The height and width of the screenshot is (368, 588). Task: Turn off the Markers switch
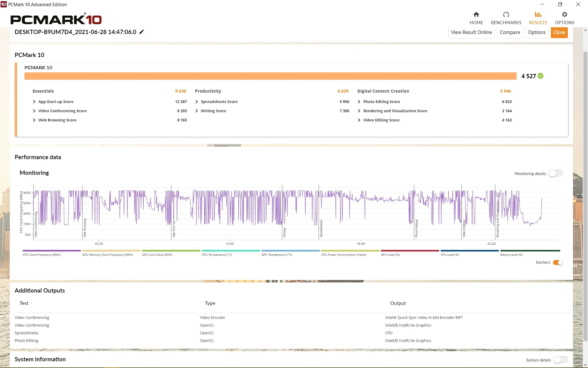(558, 263)
